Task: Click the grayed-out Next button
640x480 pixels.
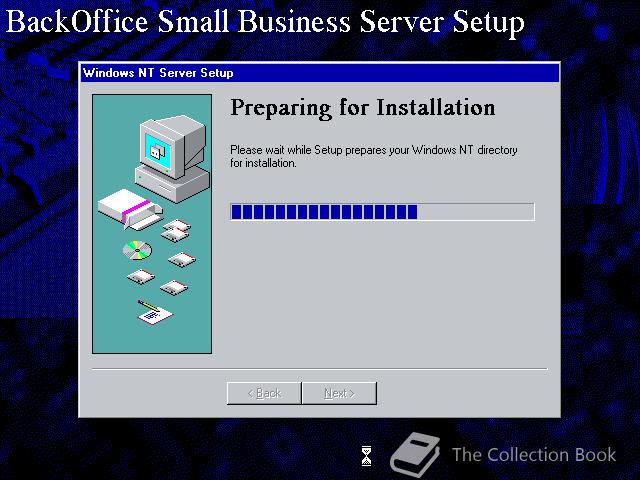Action: 339,393
